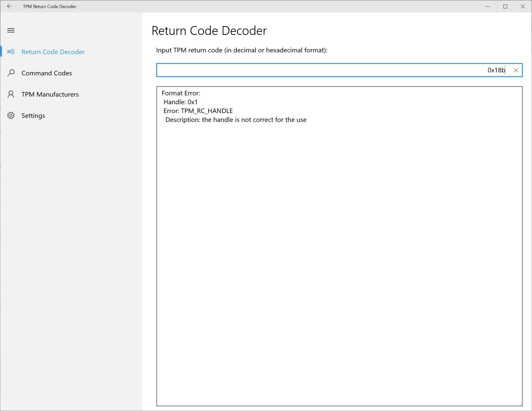532x411 pixels.
Task: Minimize the TPM Return Code Decoder window
Action: coord(488,6)
